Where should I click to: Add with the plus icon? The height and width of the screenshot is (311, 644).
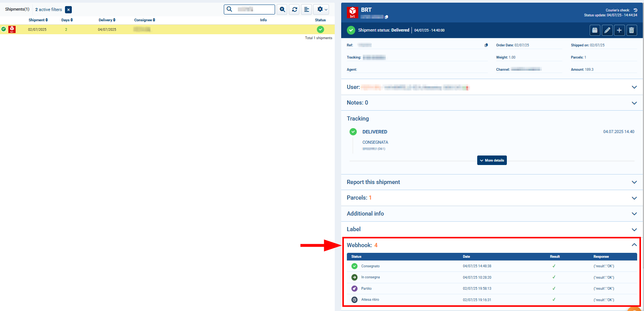pyautogui.click(x=619, y=30)
